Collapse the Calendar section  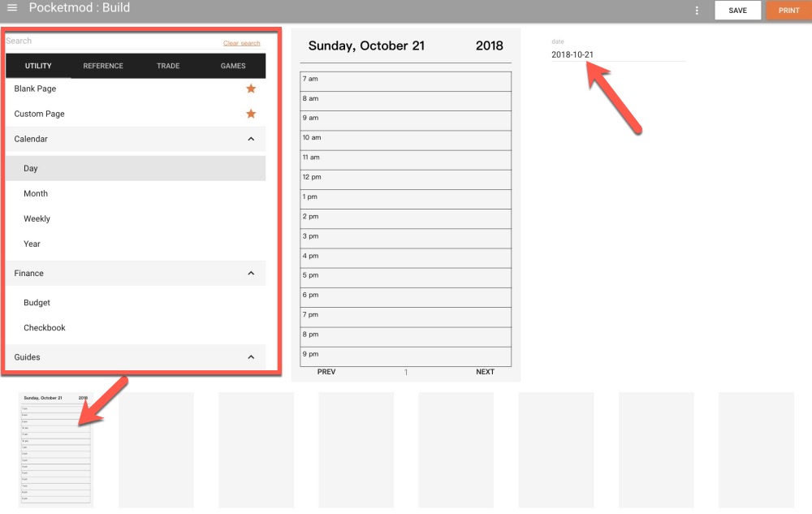point(251,139)
